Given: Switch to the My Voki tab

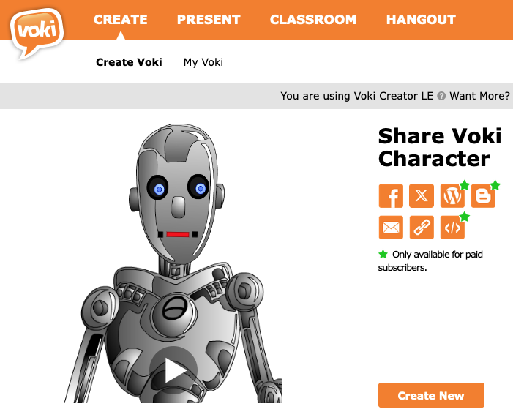Looking at the screenshot, I should point(203,62).
